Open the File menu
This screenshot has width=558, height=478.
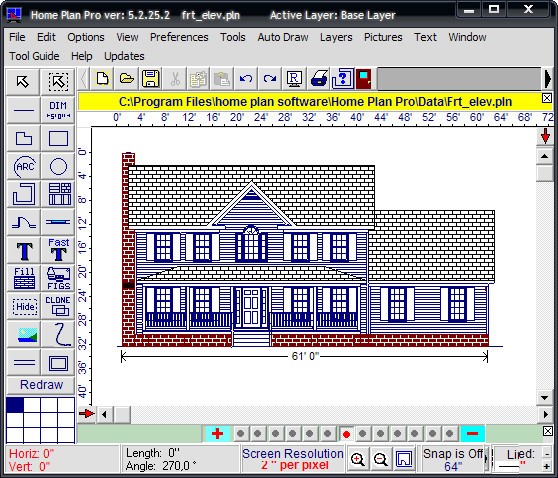click(17, 37)
